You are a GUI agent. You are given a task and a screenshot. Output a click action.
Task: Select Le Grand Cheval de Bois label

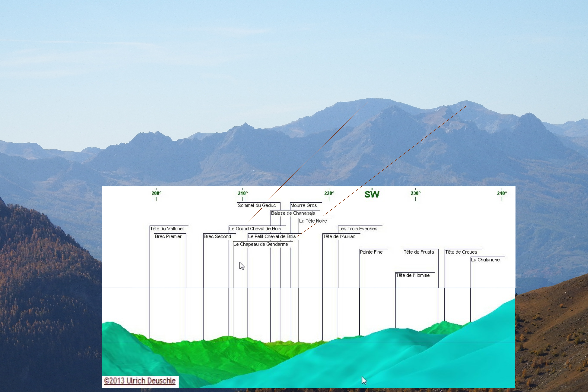click(255, 229)
